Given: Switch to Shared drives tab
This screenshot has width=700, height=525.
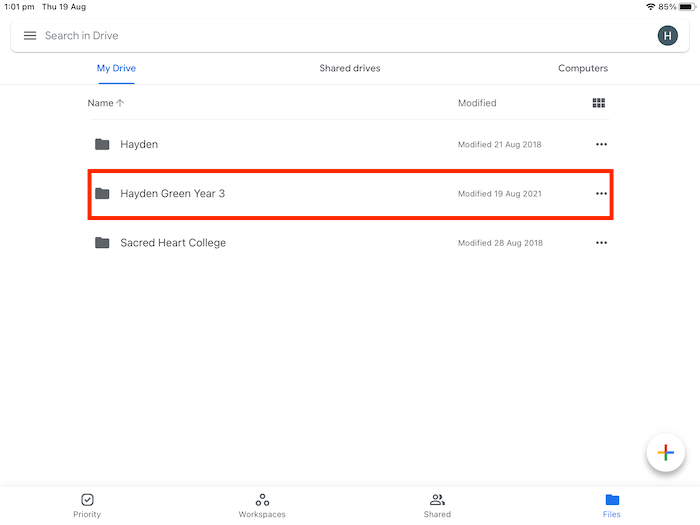Looking at the screenshot, I should coord(350,69).
